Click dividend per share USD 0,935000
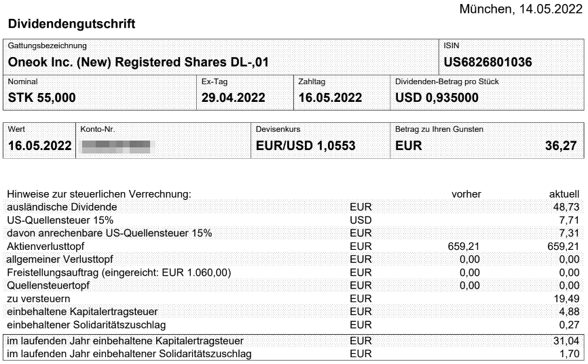This screenshot has width=588, height=364. tap(437, 97)
